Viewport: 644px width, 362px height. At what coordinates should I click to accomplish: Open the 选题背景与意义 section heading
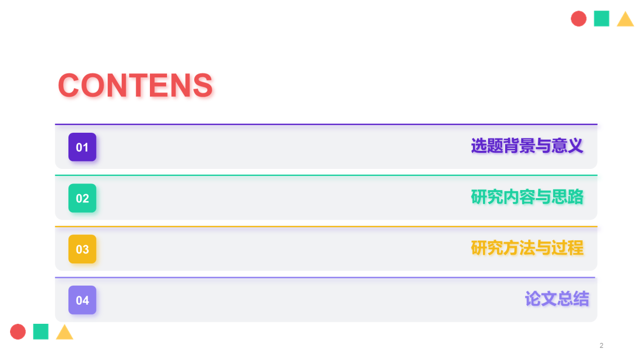point(527,146)
